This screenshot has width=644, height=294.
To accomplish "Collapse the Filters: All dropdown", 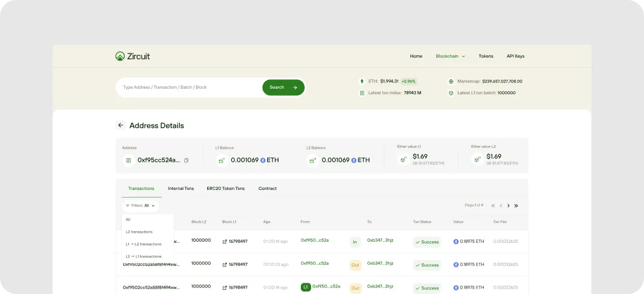I will coord(141,206).
